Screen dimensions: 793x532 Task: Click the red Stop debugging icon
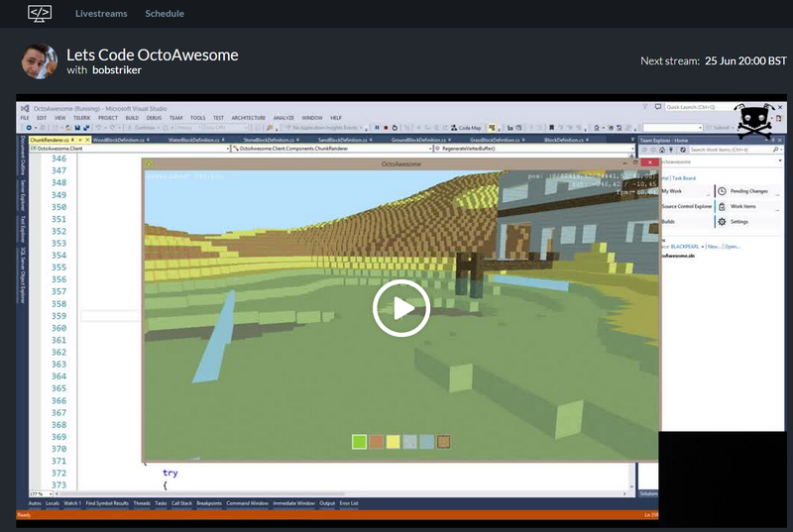click(386, 128)
